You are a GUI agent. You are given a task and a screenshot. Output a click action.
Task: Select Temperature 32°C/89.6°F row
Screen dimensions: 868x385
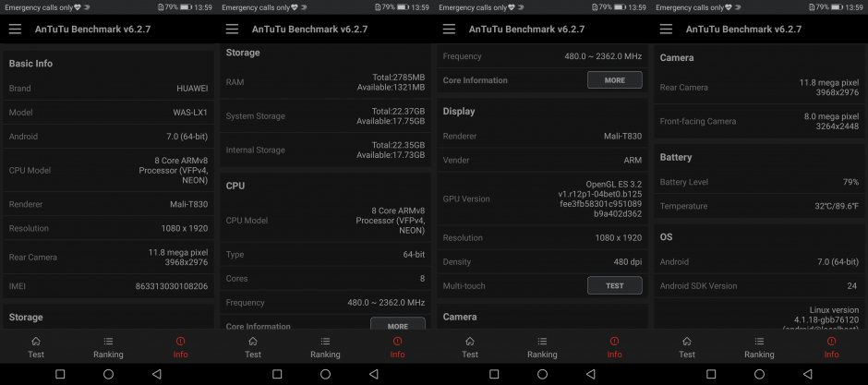(759, 206)
